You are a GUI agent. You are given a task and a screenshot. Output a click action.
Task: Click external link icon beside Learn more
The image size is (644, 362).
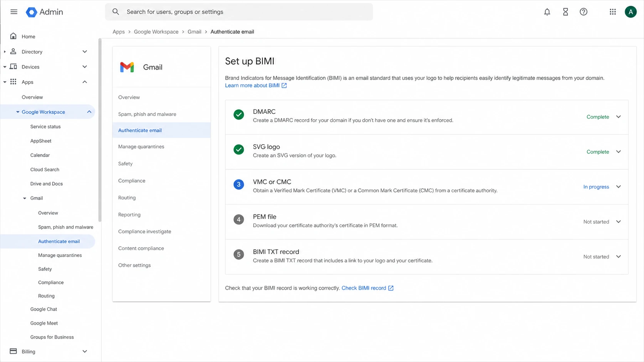coord(284,86)
